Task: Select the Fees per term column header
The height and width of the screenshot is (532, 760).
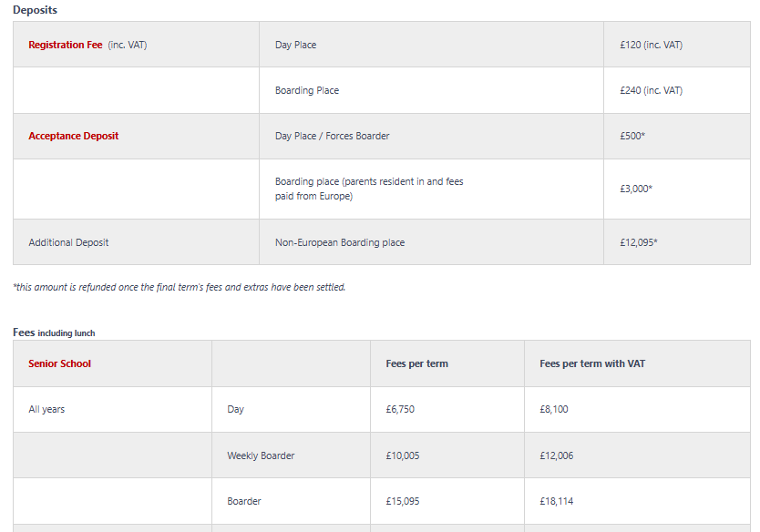Action: (416, 363)
